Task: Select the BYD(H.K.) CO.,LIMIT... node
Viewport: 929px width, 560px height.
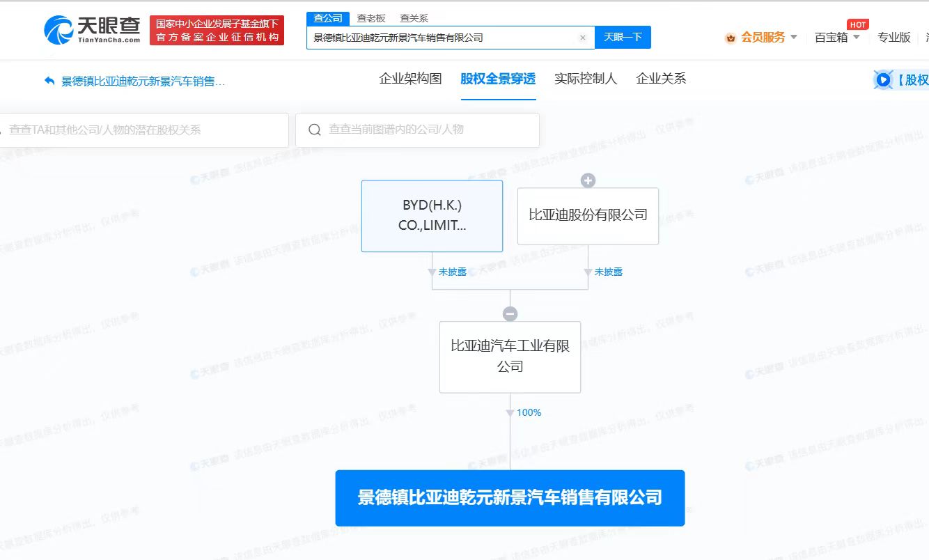Action: pyautogui.click(x=432, y=216)
